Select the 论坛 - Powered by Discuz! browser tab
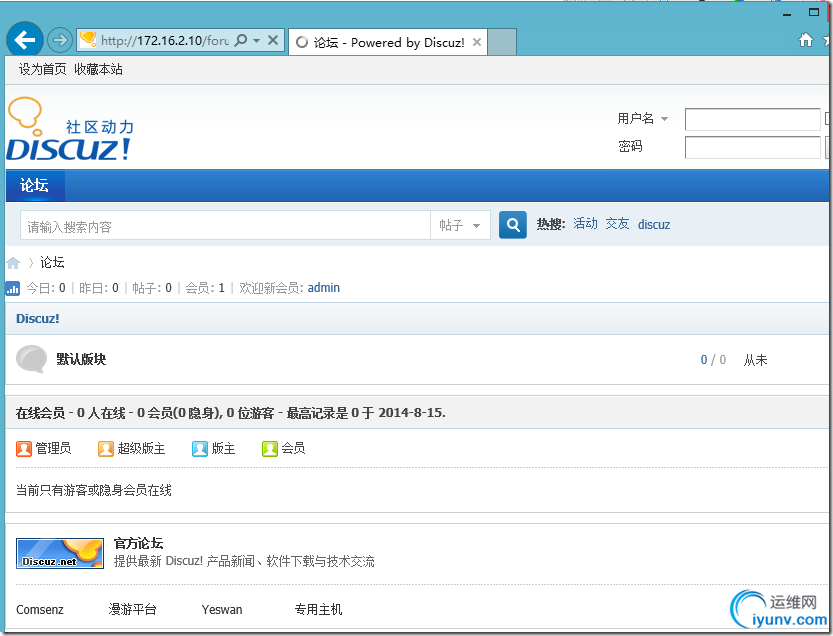The width and height of the screenshot is (833, 636). pos(387,42)
